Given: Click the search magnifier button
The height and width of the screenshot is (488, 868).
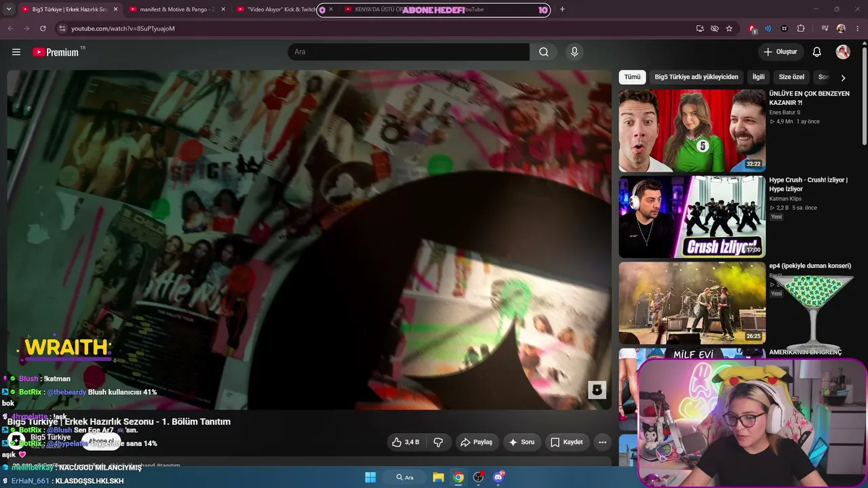Looking at the screenshot, I should pyautogui.click(x=544, y=52).
